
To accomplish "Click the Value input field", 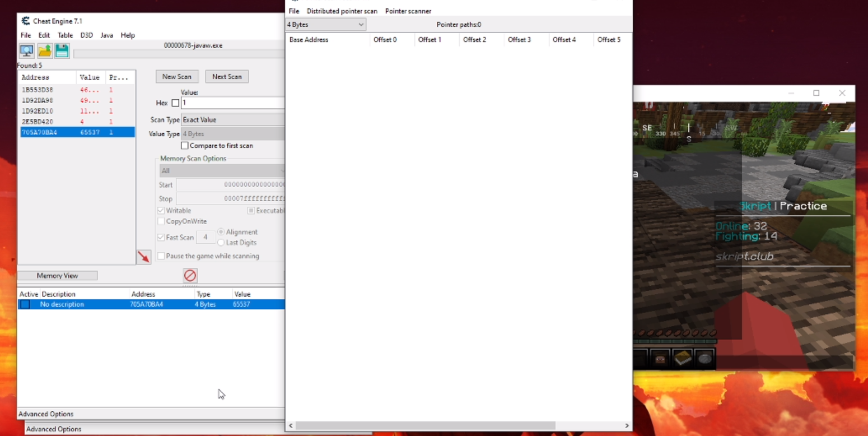I will point(232,103).
